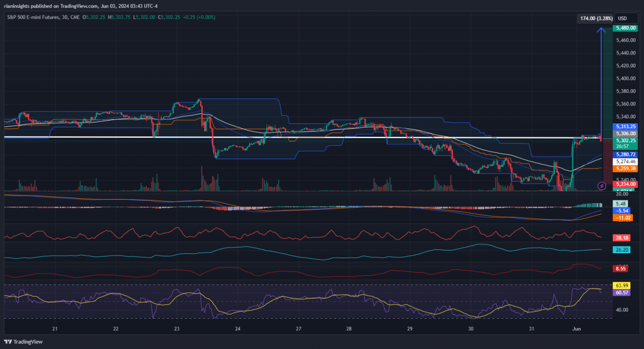
Task: Click the teal 26.20 indicator value label
Action: click(623, 250)
